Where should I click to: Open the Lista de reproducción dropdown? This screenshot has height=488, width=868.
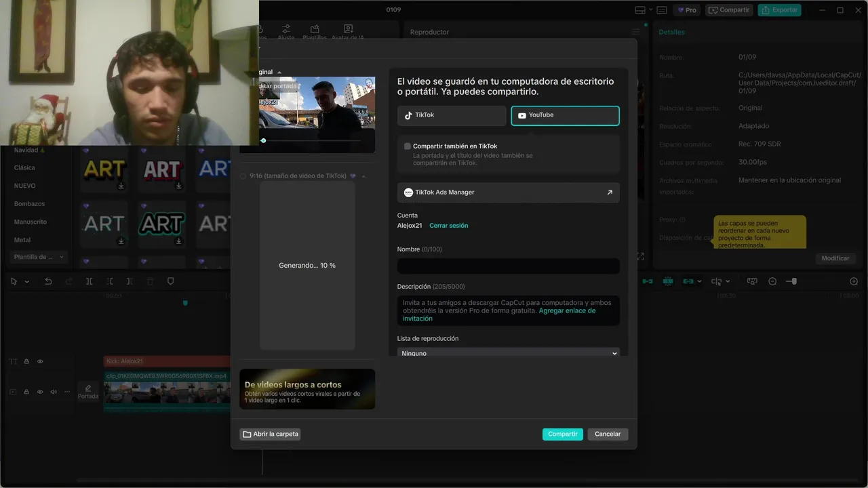click(509, 352)
